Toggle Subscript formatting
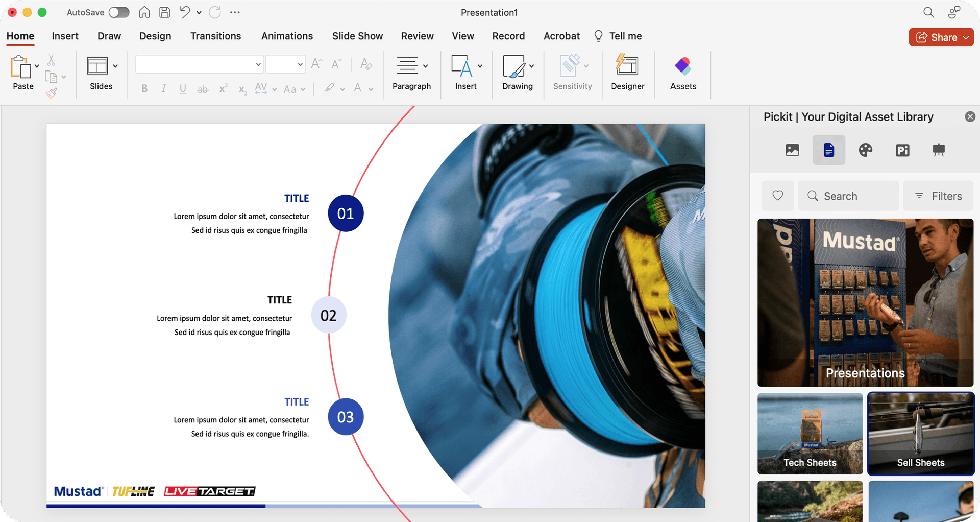 pyautogui.click(x=243, y=90)
